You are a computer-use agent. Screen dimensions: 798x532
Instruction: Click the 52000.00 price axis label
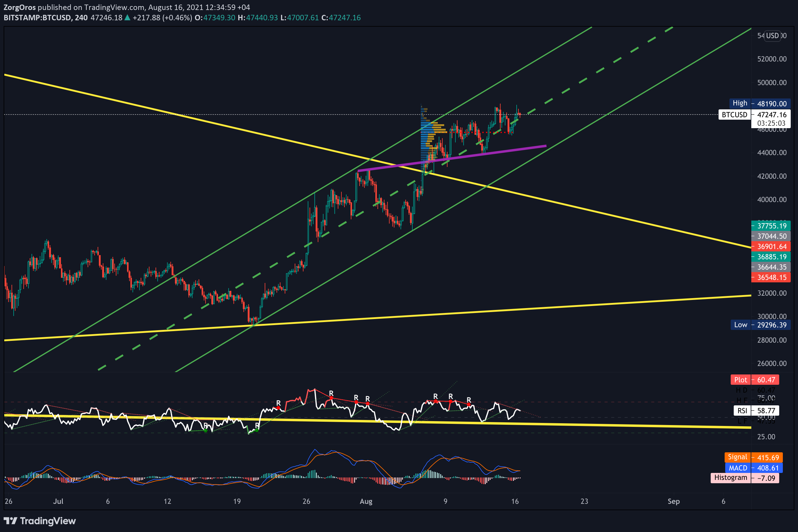(772, 59)
